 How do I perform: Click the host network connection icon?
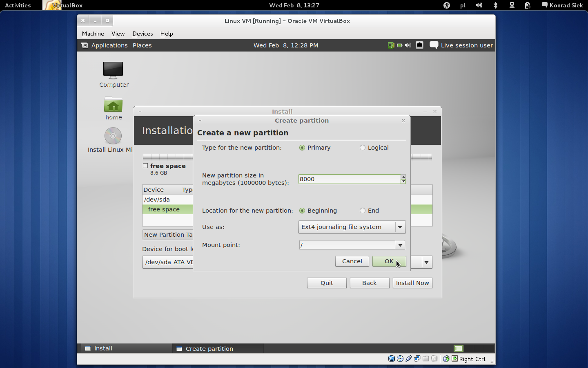click(x=512, y=5)
